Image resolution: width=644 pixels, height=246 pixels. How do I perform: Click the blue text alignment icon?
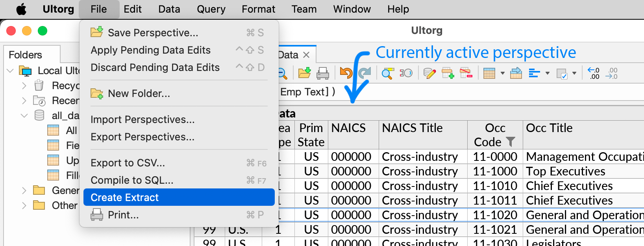click(534, 73)
